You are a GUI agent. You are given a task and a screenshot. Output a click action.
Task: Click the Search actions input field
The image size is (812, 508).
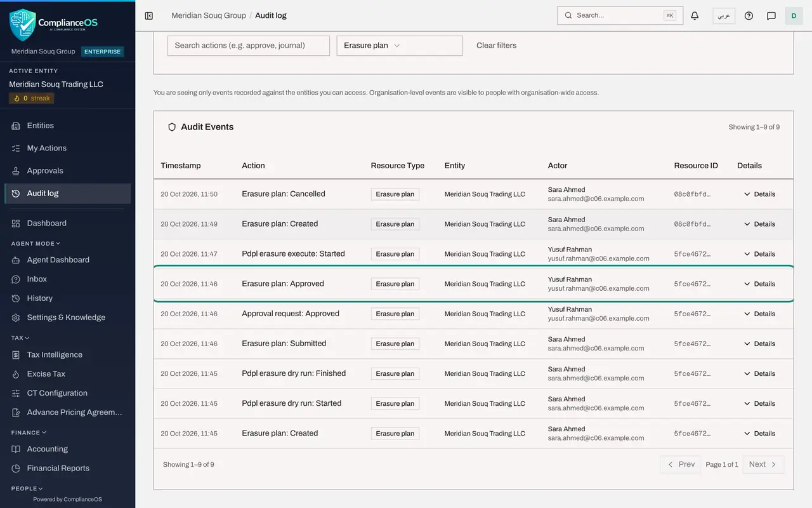(249, 46)
